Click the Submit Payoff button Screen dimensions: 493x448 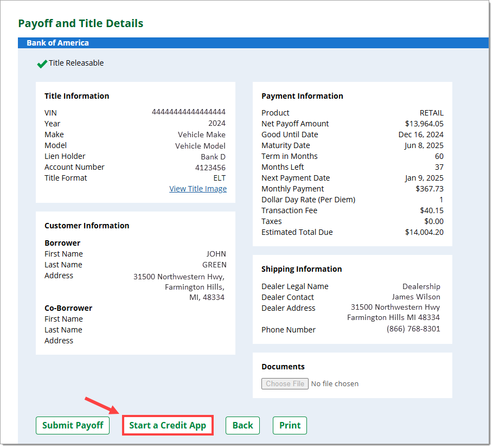click(73, 425)
